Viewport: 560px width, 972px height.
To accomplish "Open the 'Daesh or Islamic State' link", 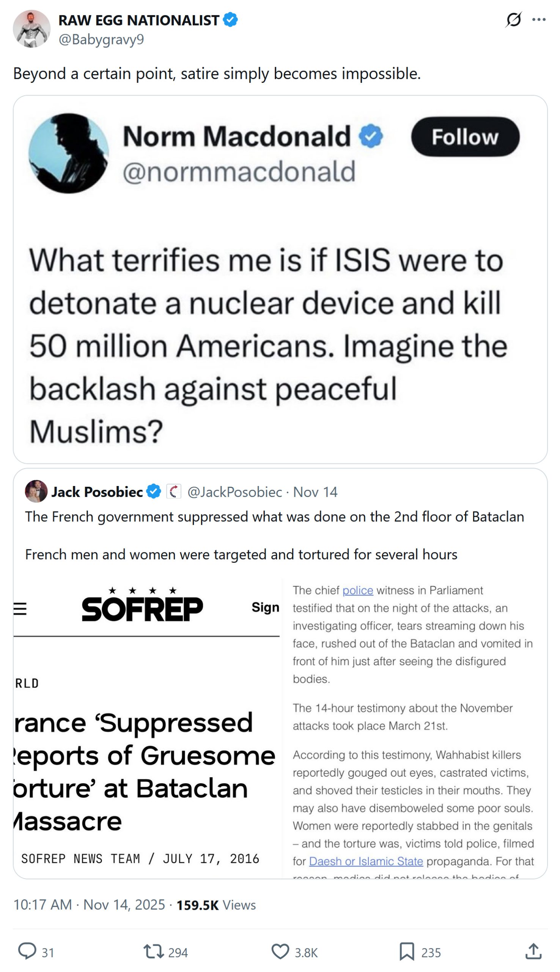I will (x=366, y=861).
